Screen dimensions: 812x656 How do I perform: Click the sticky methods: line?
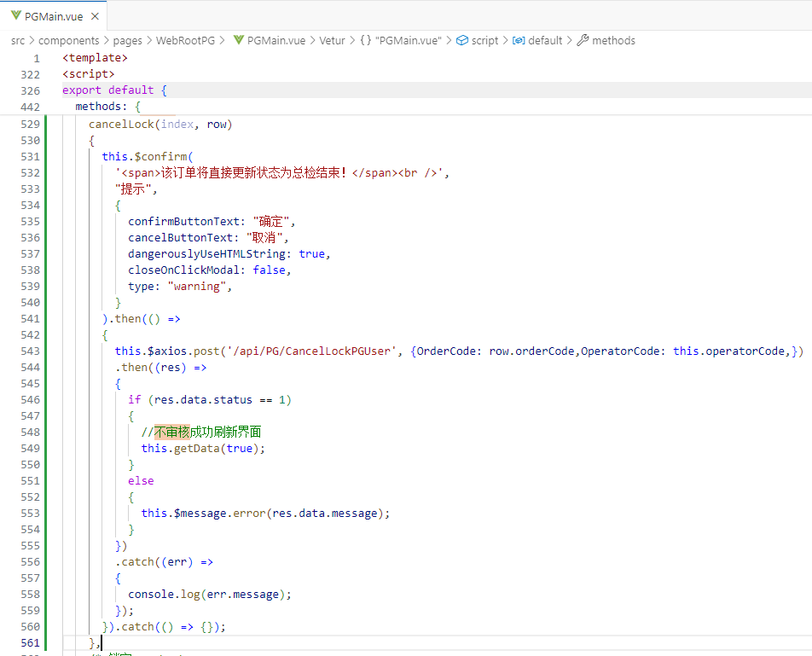point(107,106)
